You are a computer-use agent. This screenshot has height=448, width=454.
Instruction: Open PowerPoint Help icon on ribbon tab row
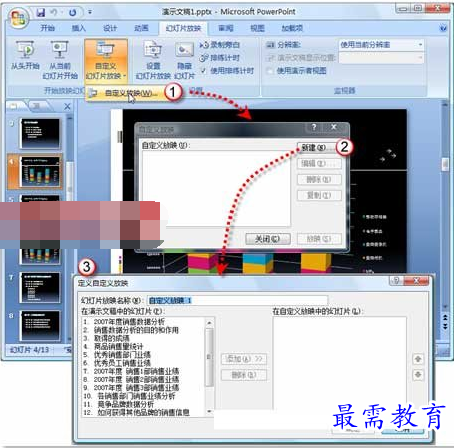pyautogui.click(x=443, y=28)
